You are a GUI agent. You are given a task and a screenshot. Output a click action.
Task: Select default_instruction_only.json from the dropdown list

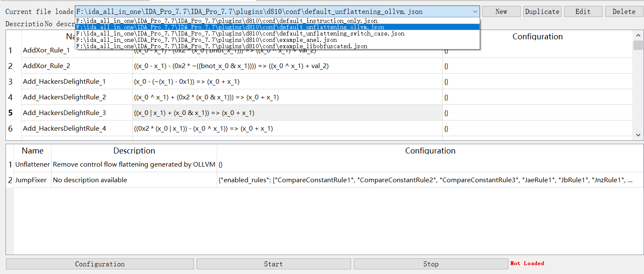227,21
